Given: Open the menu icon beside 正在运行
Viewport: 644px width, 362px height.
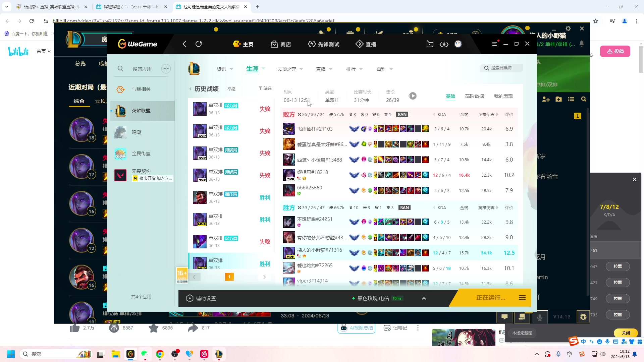Looking at the screenshot, I should [x=522, y=298].
